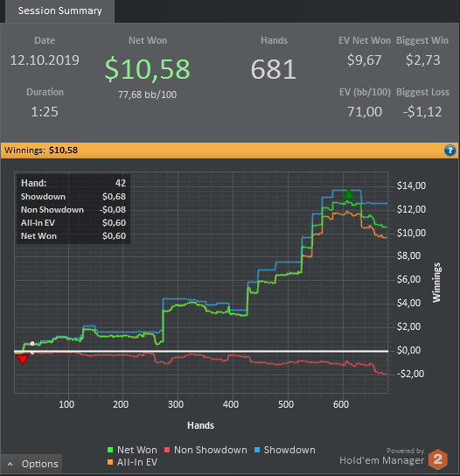Click the tooltip Hand: 42 row
Viewport: 460px width, 476px height.
pos(73,183)
